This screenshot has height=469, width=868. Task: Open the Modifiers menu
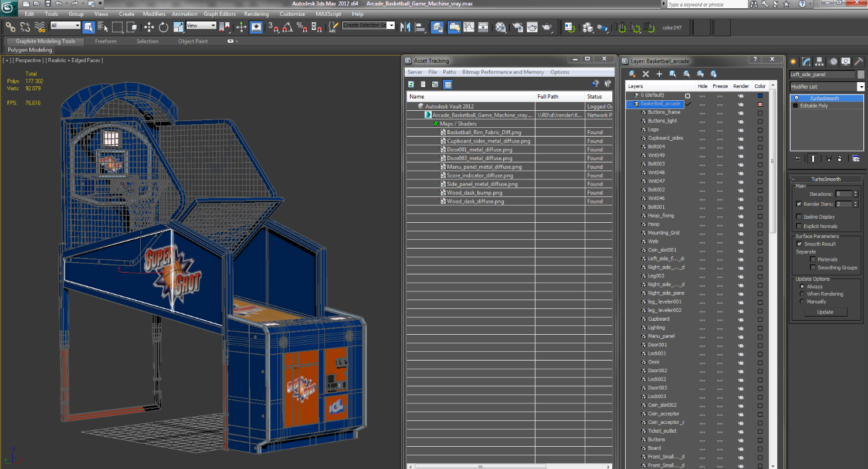click(154, 14)
